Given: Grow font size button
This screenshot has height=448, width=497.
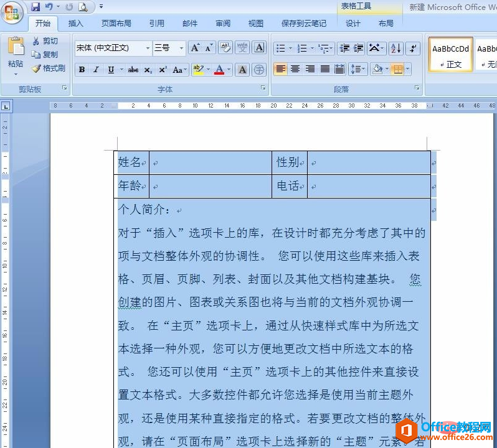Looking at the screenshot, I should [x=195, y=48].
